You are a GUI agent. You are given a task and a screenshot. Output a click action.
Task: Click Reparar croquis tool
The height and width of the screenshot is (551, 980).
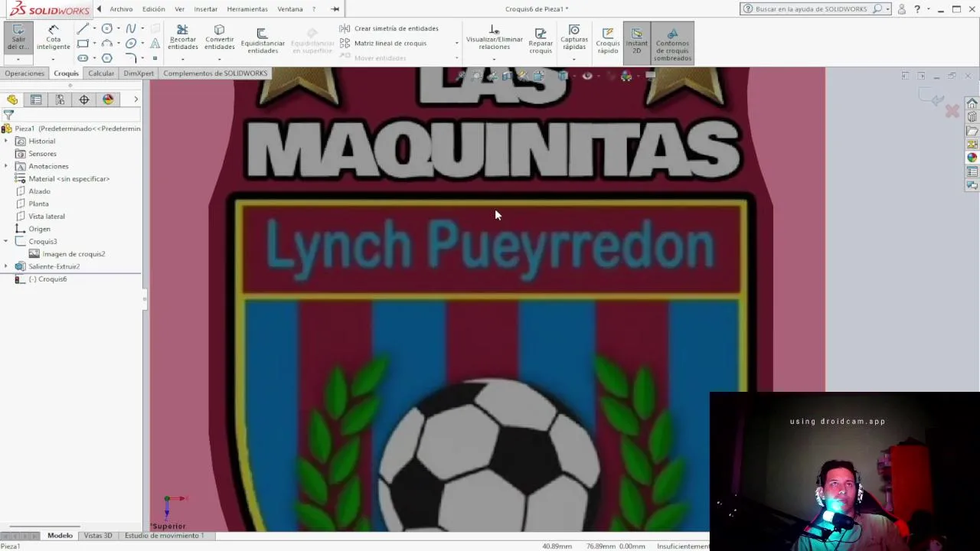tap(541, 41)
